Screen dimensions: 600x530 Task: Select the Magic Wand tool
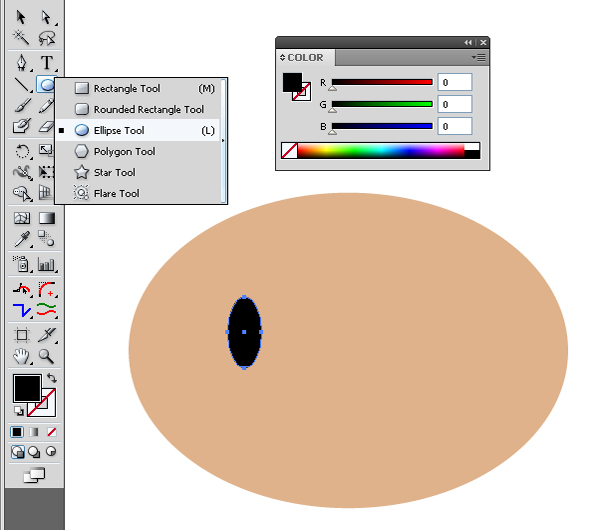(x=21, y=38)
